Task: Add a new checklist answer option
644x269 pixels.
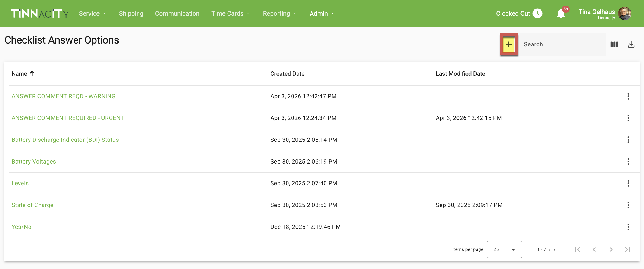Action: [509, 44]
